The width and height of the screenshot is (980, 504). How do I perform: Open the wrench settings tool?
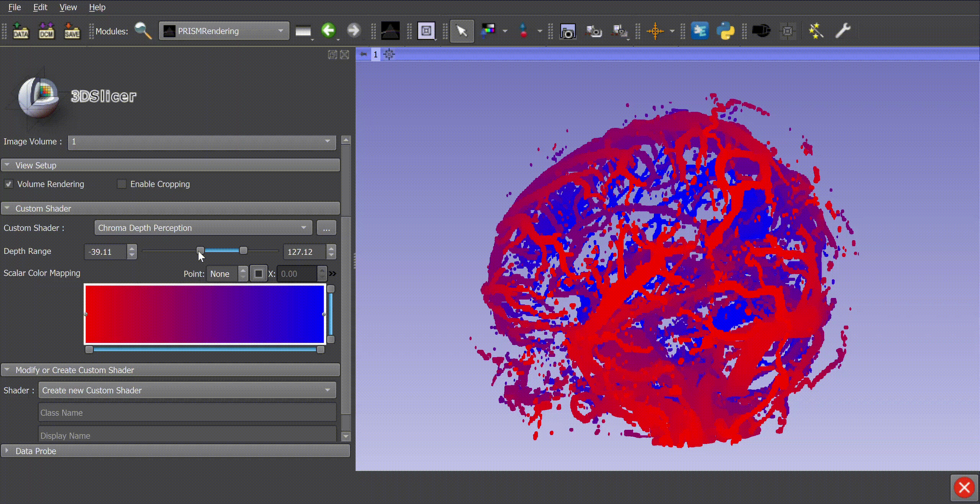pyautogui.click(x=843, y=31)
